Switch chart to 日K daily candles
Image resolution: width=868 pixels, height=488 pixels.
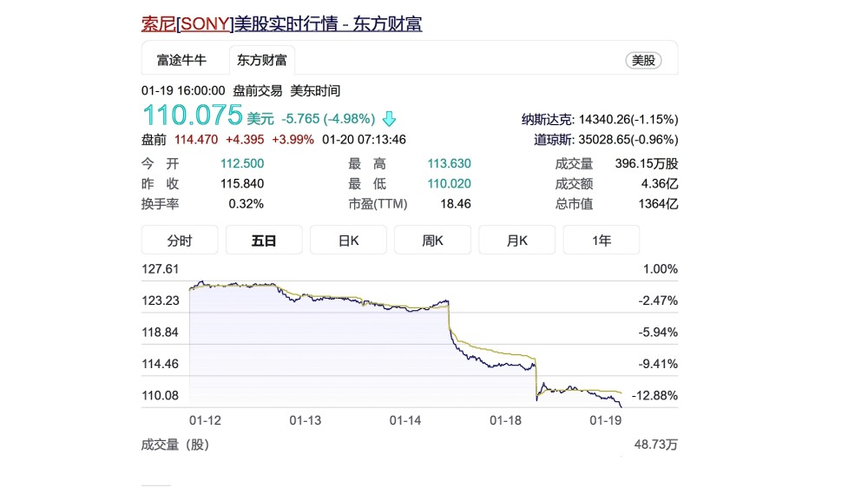348,241
